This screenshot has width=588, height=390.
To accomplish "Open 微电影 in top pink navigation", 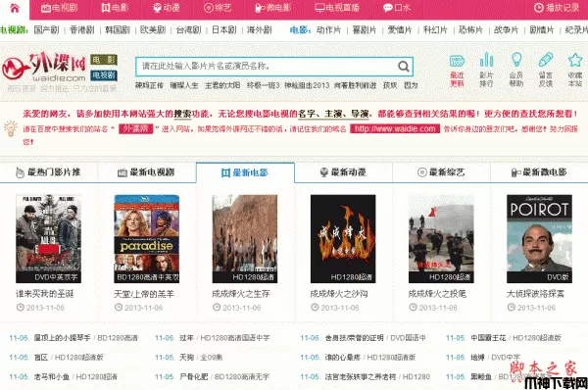I will point(272,8).
